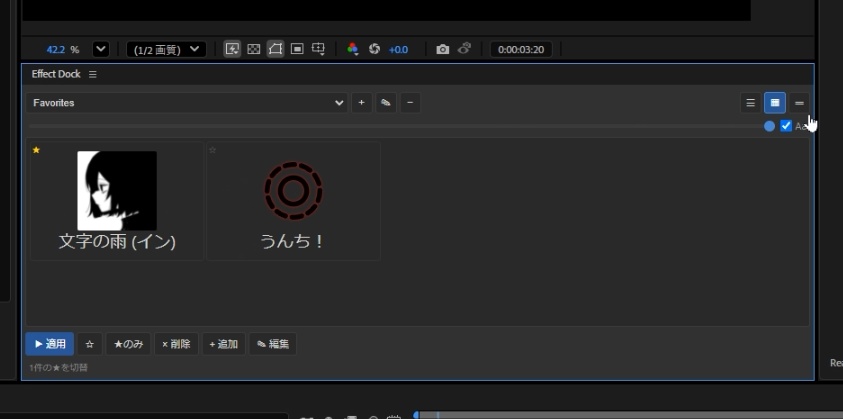The width and height of the screenshot is (843, 419).
Task: Toggle mask and shape path visibility
Action: [275, 49]
